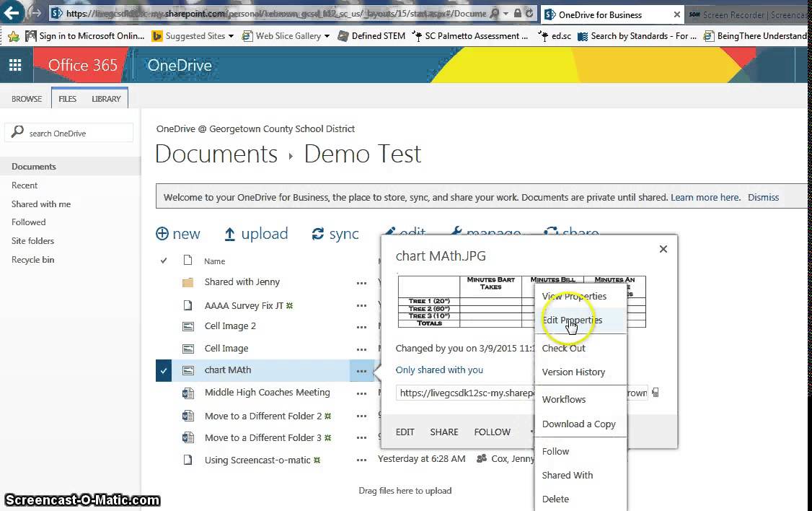Open ellipsis menu for Move to a Different Folder 3
Screen dimensions: 812x511
[361, 438]
